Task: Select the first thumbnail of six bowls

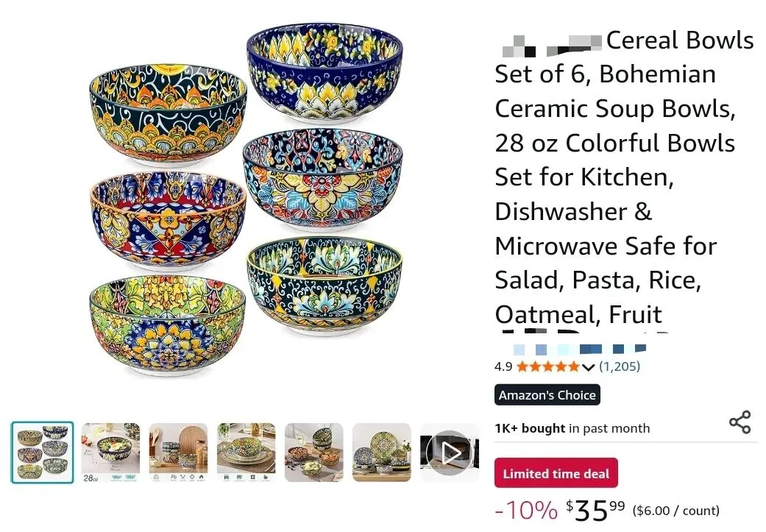Action: coord(43,453)
